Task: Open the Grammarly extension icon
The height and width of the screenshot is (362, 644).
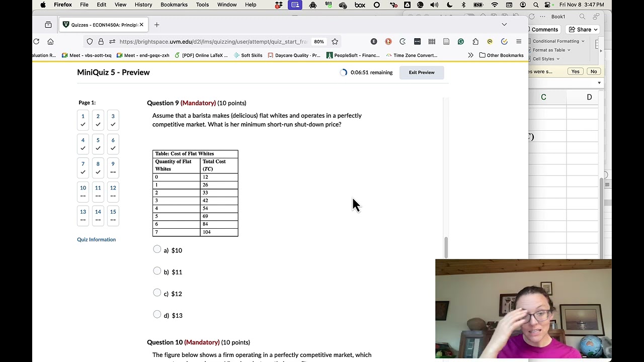Action: (x=461, y=42)
